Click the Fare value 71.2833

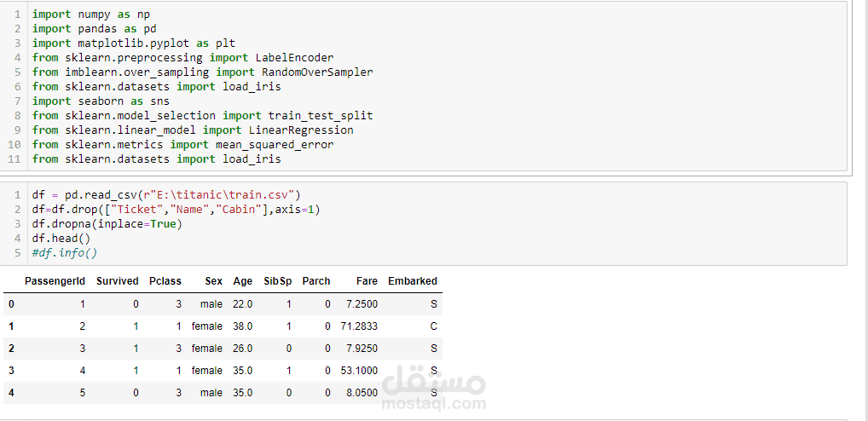(x=359, y=326)
